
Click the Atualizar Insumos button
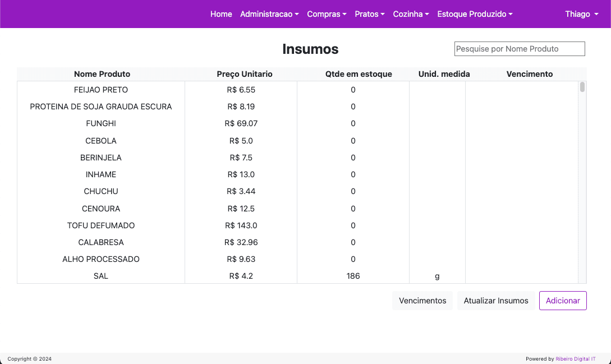coord(496,301)
